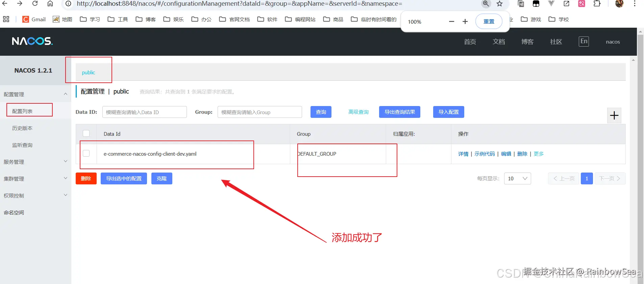Click the browser back arrow
644x284 pixels.
pos(5,3)
